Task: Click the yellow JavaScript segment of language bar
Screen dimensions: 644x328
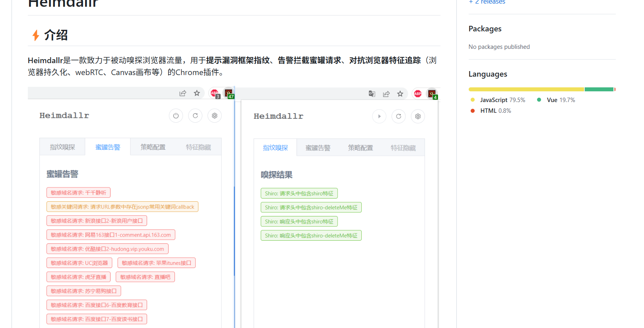Action: point(526,89)
